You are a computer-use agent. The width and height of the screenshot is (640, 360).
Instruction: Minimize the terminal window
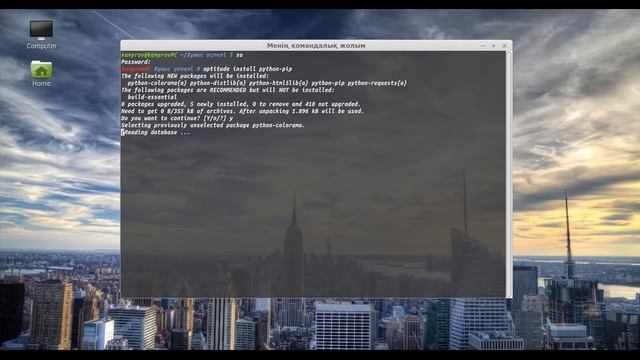pos(482,46)
